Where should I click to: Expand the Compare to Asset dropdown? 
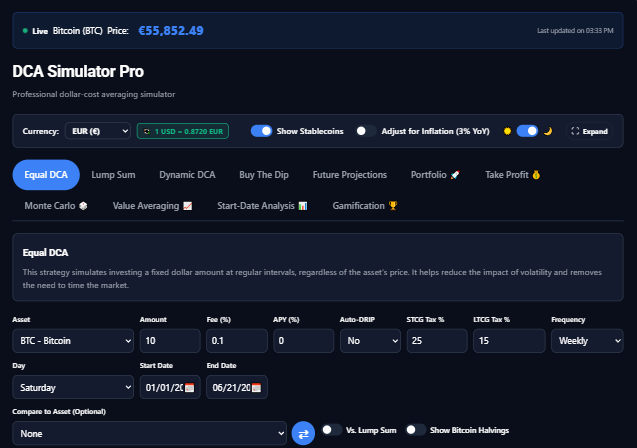pyautogui.click(x=150, y=433)
